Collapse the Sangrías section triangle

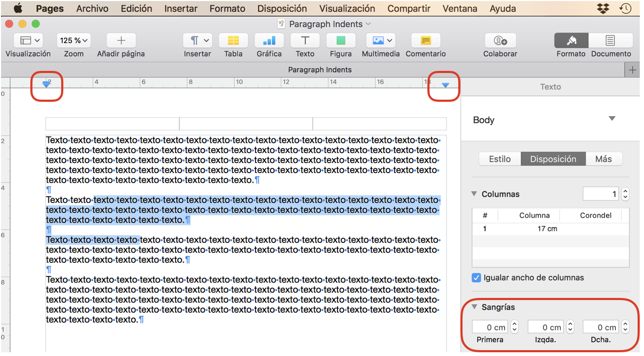pyautogui.click(x=474, y=307)
